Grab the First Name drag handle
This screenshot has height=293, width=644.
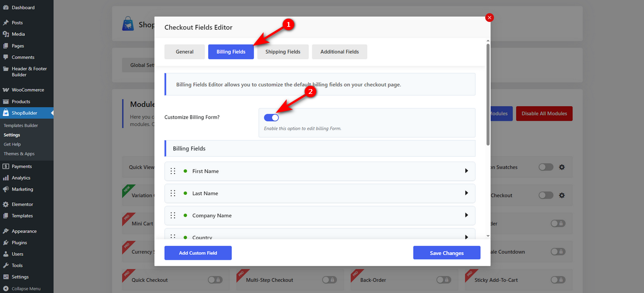[x=173, y=171]
